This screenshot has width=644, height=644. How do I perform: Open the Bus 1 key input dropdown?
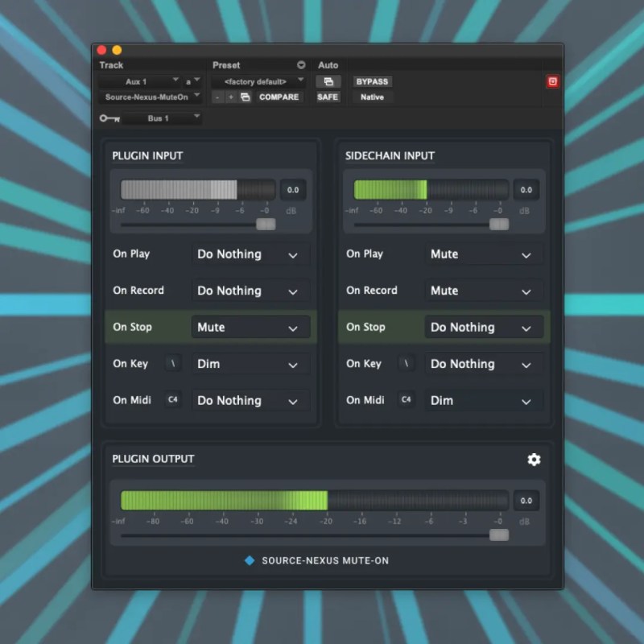tap(162, 118)
